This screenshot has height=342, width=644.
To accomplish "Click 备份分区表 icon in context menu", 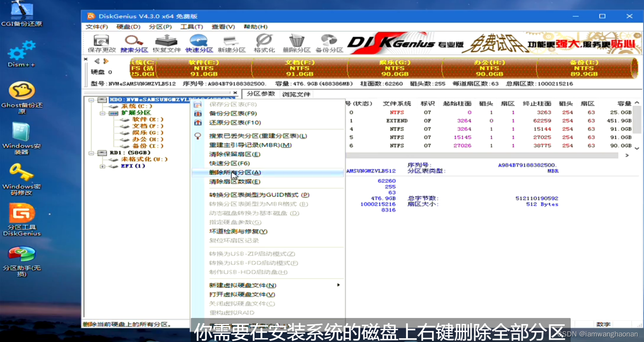I will pyautogui.click(x=198, y=113).
